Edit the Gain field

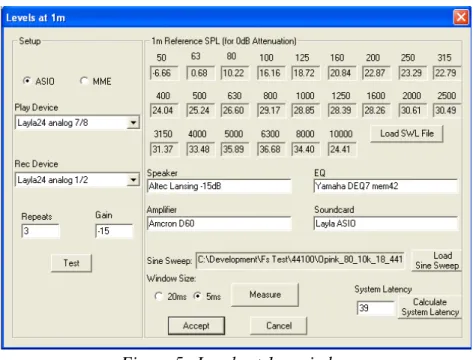[x=114, y=231]
